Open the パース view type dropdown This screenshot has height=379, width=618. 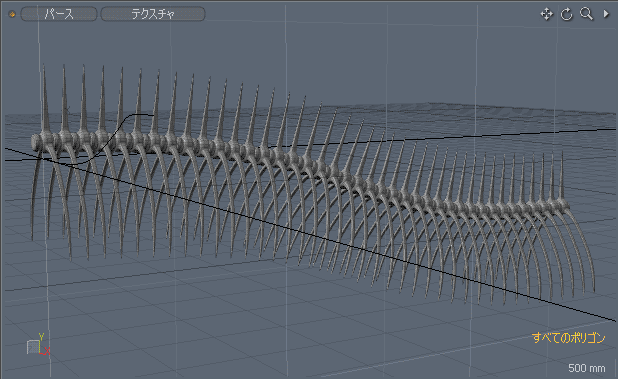click(x=59, y=14)
